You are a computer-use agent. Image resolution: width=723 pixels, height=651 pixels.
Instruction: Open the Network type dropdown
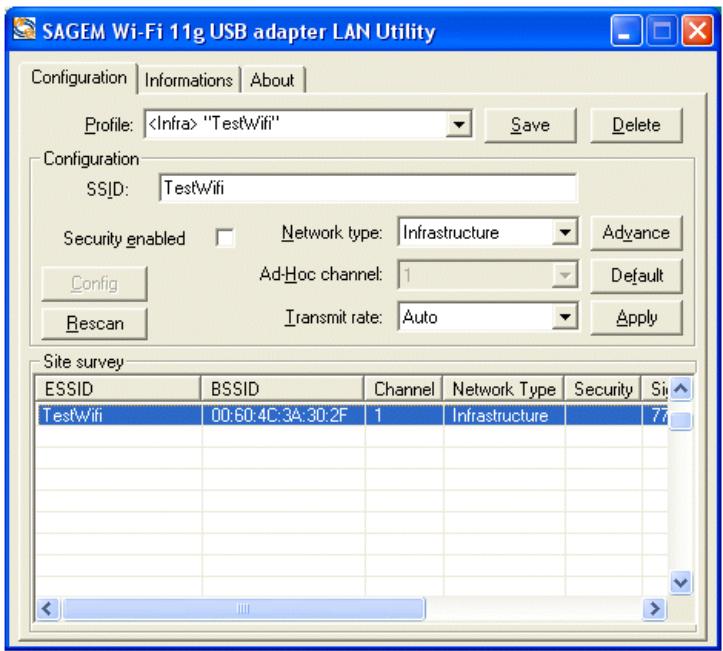pos(565,232)
